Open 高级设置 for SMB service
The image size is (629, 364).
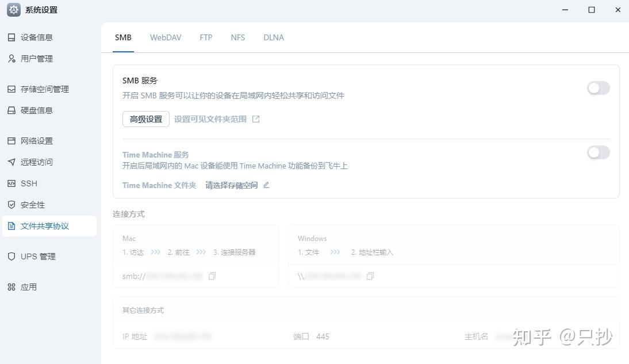[145, 119]
